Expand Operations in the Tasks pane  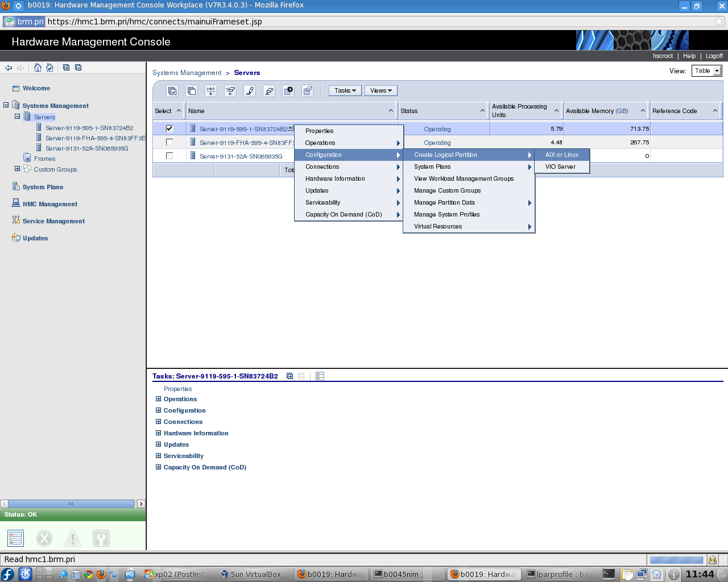point(159,399)
